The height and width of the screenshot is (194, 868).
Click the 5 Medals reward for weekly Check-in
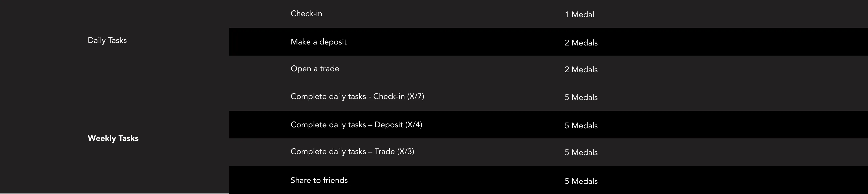pyautogui.click(x=581, y=98)
